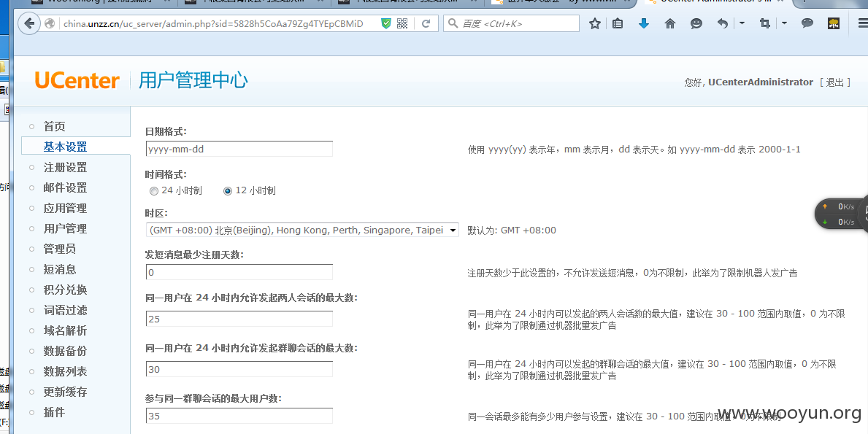Viewport: 868px width, 434px height.
Task: Click the green shield security icon
Action: (x=386, y=23)
